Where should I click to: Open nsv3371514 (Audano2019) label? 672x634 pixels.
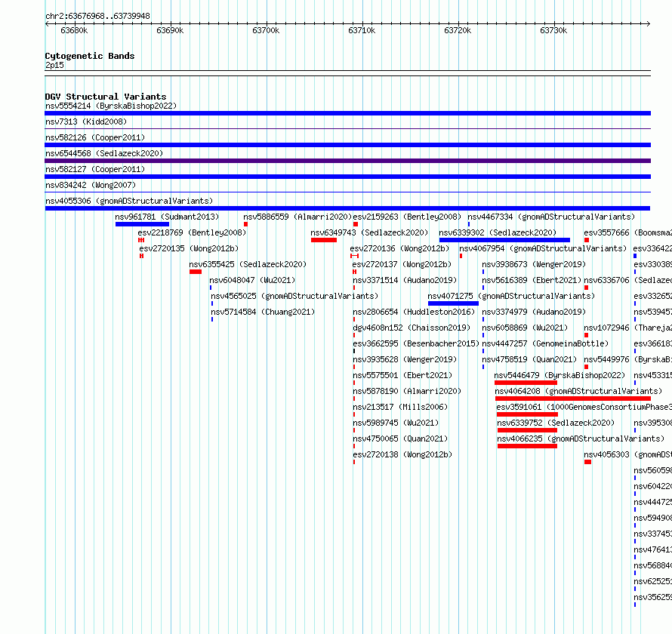pos(405,280)
